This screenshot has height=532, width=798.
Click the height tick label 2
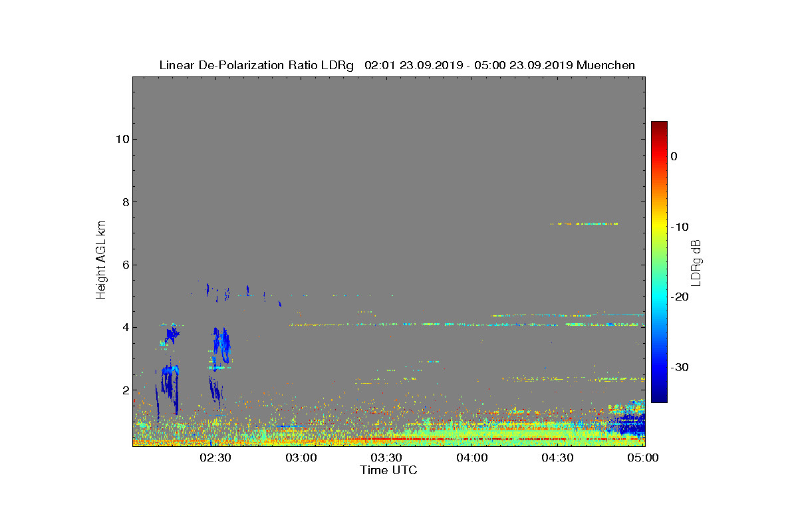(x=124, y=390)
